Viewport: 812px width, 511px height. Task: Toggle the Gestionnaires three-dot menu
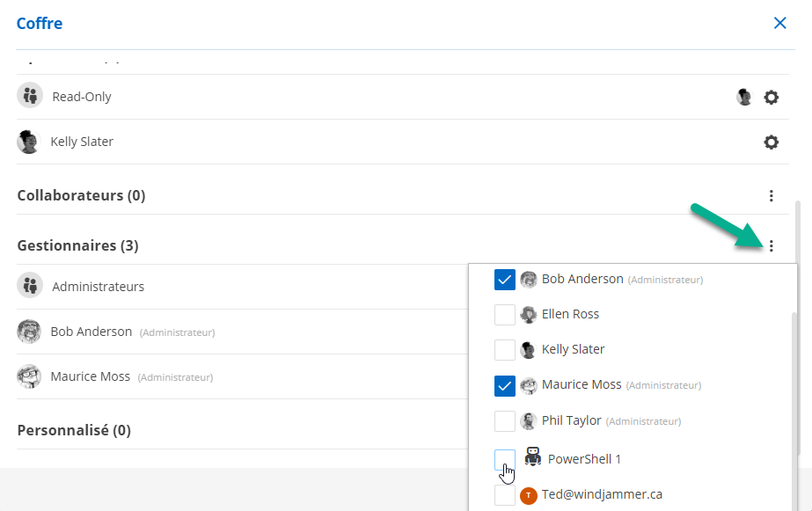[771, 246]
